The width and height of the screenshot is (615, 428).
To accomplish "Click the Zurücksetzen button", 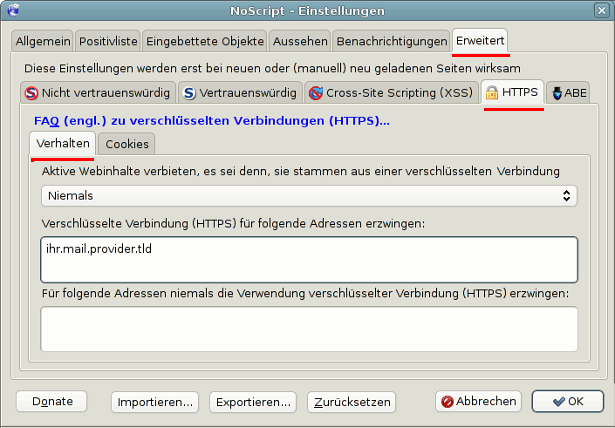I will [x=351, y=401].
